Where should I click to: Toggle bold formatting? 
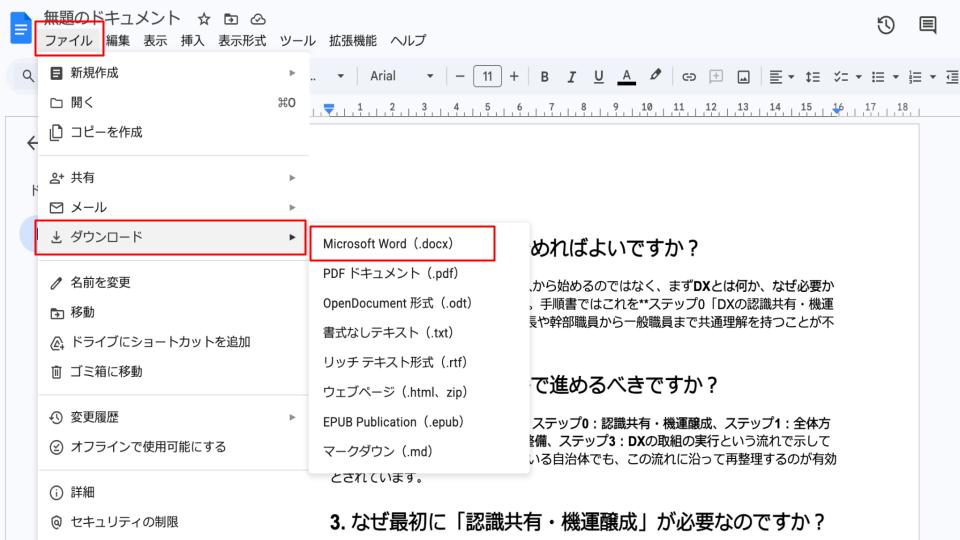tap(545, 76)
